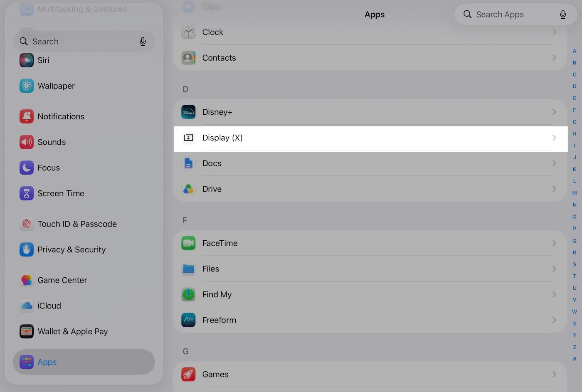Screen dimensions: 582x392
Task: Select the red Notifications bell icon
Action: point(27,116)
